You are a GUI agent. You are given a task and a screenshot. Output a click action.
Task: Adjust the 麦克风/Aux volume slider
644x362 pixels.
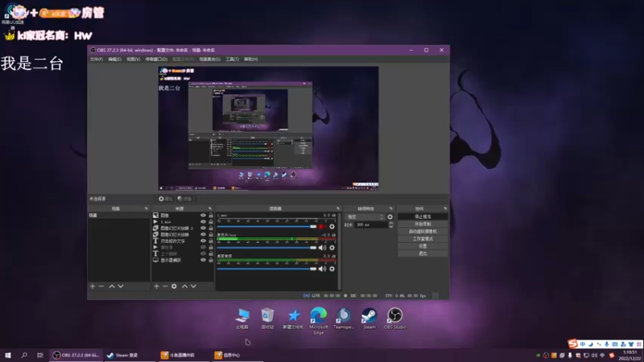[x=267, y=248]
